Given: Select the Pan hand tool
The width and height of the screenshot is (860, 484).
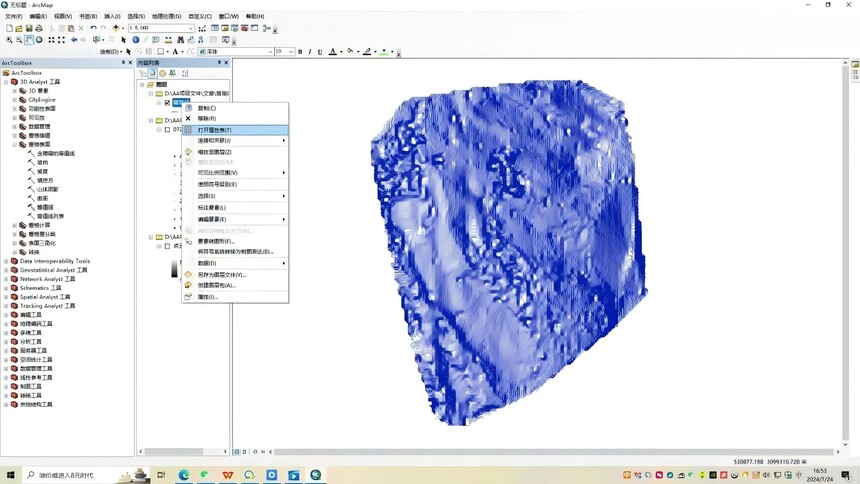Looking at the screenshot, I should click(29, 40).
